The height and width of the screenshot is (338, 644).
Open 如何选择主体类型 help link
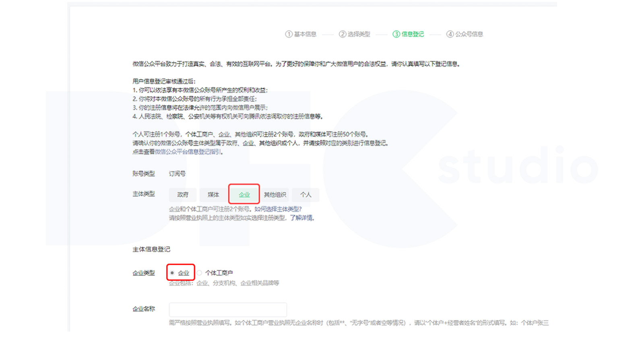click(x=278, y=209)
